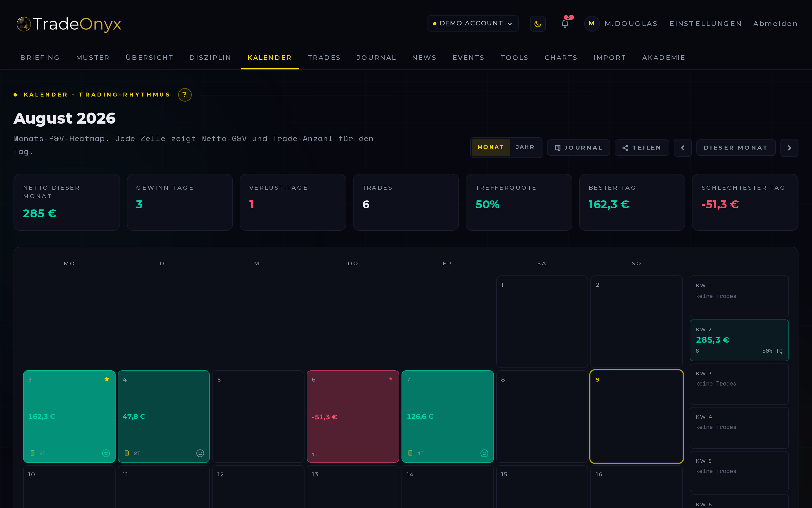Screen dimensions: 812x508
Task: Click the journal note icon on day 7
Action: [x=410, y=453]
